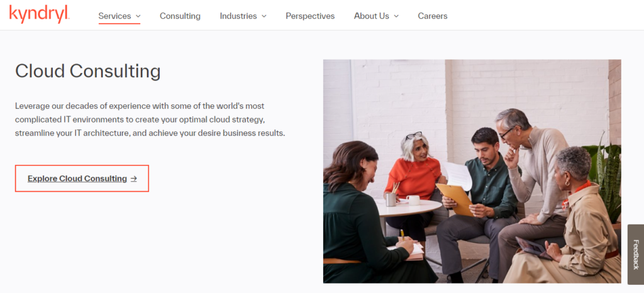Click the Cloud Consulting heading
Image resolution: width=644 pixels, height=293 pixels.
[88, 71]
